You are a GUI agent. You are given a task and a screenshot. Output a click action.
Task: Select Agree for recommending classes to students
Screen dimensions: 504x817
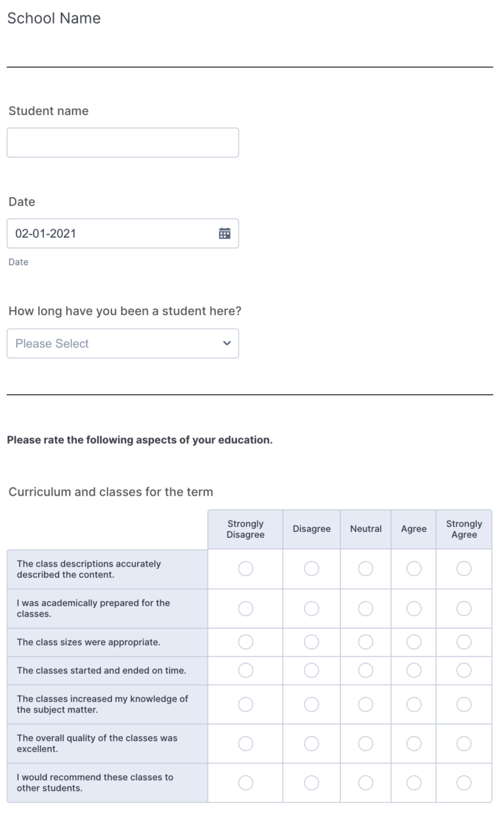point(413,782)
